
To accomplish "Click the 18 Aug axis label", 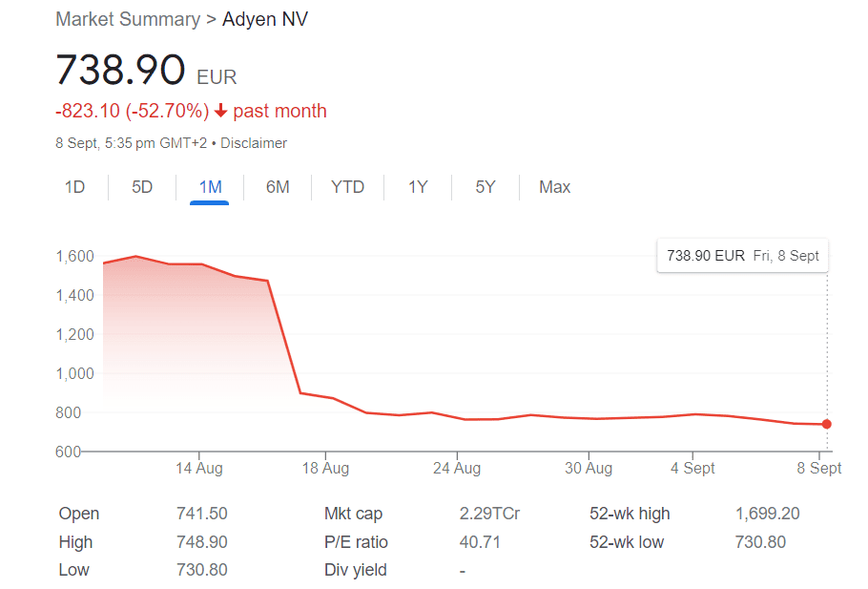I will [324, 469].
